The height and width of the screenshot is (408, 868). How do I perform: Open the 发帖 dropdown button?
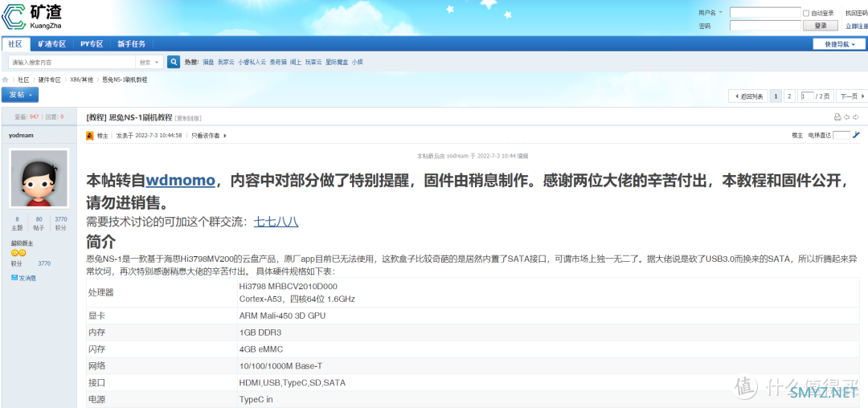coord(20,95)
